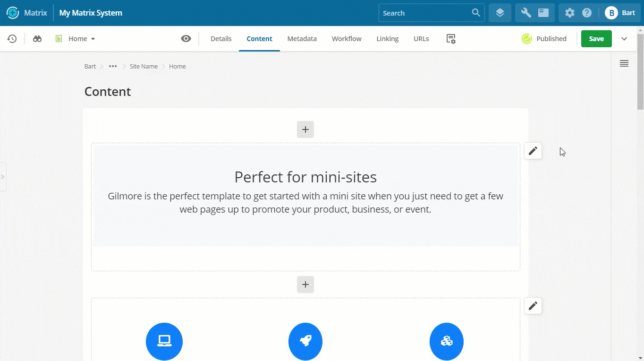Edit the Perfect for mini-sites container
The image size is (644, 361).
(x=533, y=151)
